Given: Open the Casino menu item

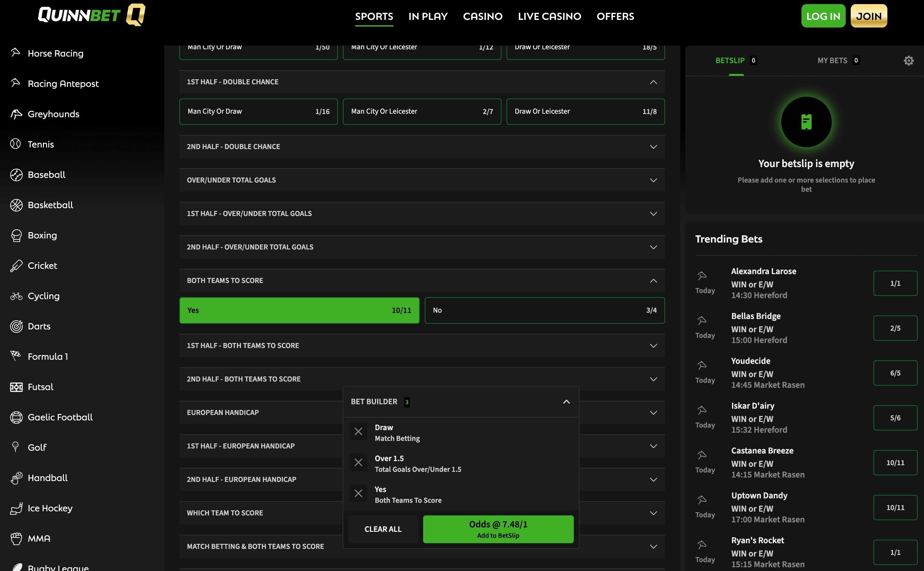Looking at the screenshot, I should [483, 16].
